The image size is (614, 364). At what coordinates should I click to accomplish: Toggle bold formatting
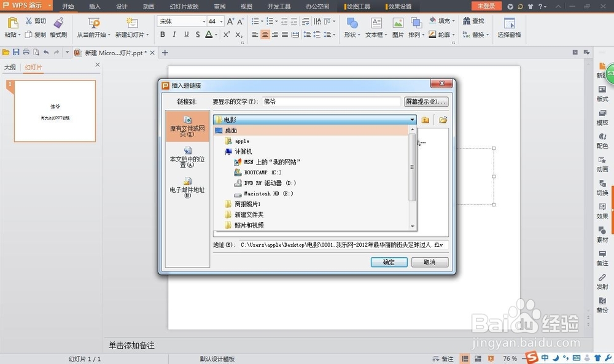[x=163, y=35]
